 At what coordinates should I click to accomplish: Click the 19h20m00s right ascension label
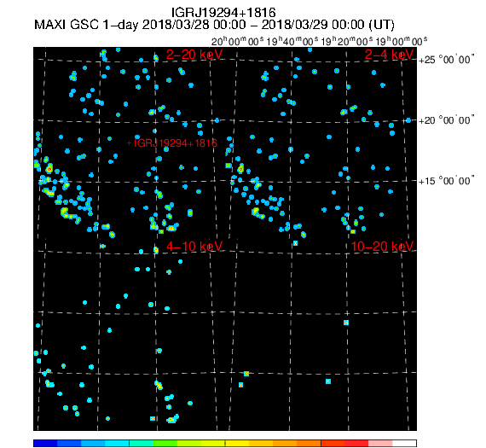346,41
